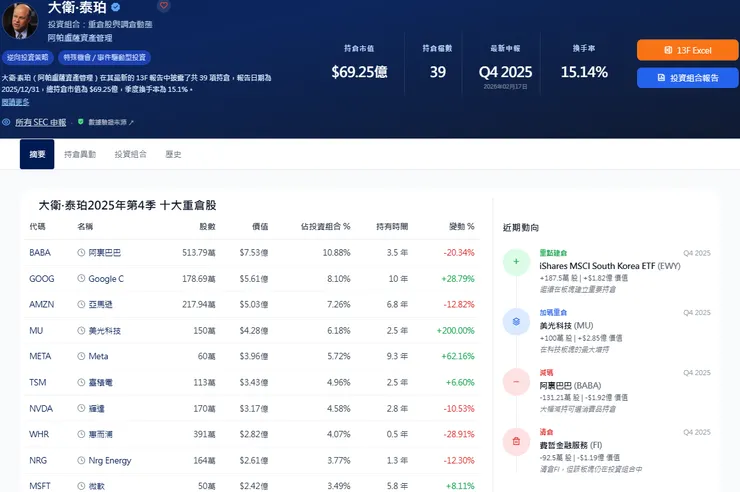This screenshot has width=740, height=492.
Task: Click the clock icon beside Nrg Energy
Action: 81,460
